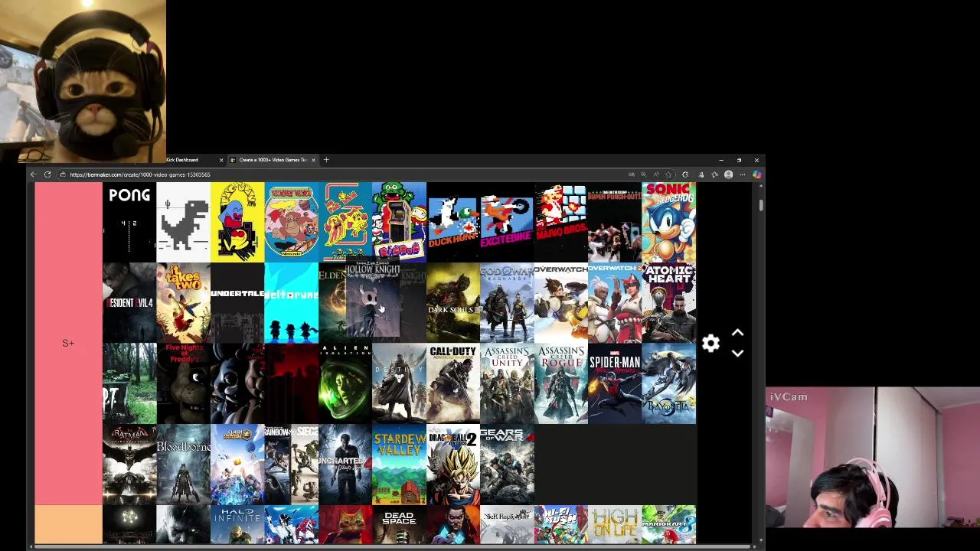The width and height of the screenshot is (980, 551).
Task: Select the Undertale thumbnail
Action: click(237, 303)
